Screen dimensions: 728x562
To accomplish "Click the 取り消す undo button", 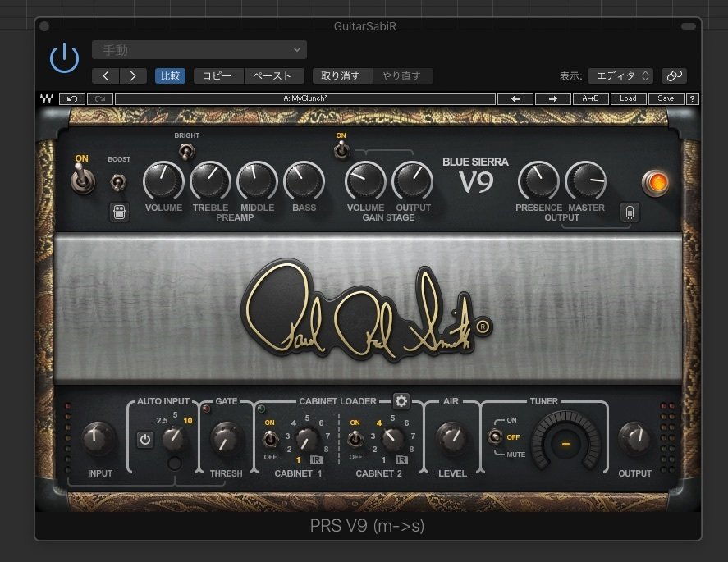I will [x=342, y=75].
